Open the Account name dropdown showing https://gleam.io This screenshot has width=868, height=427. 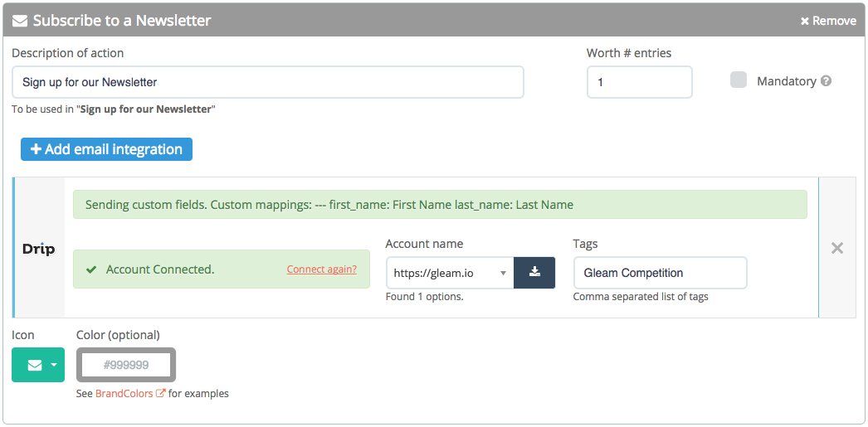point(450,272)
